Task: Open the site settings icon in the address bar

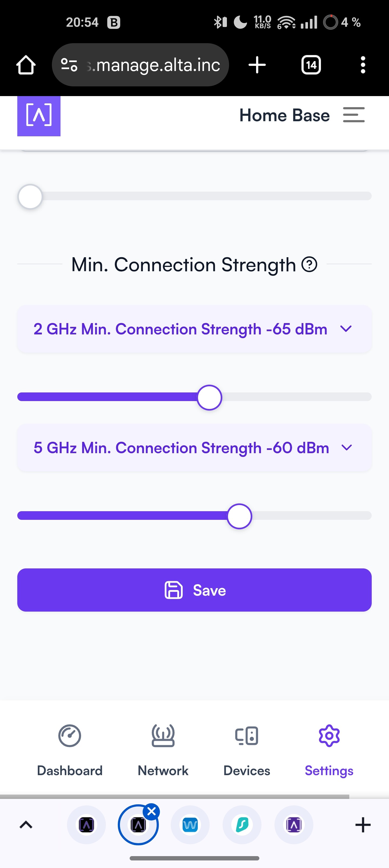Action: click(x=69, y=65)
